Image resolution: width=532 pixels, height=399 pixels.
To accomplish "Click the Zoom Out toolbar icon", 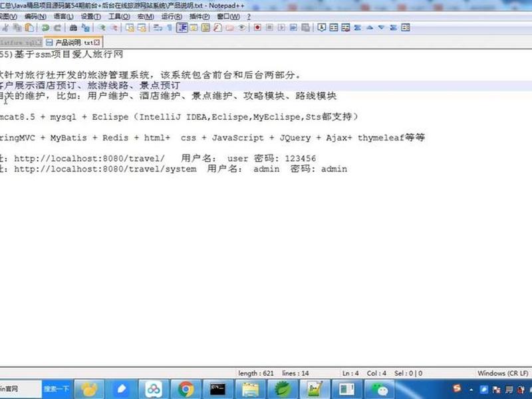I will pyautogui.click(x=114, y=28).
